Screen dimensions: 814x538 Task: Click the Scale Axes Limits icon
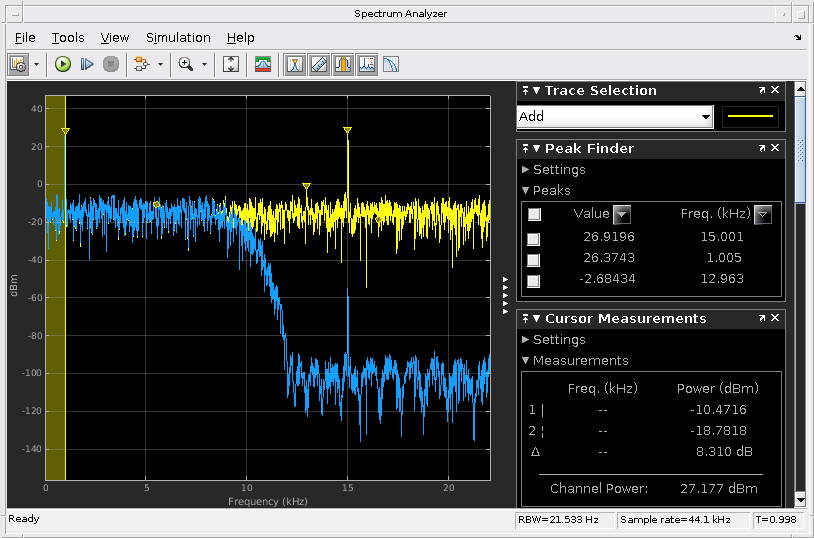(231, 64)
